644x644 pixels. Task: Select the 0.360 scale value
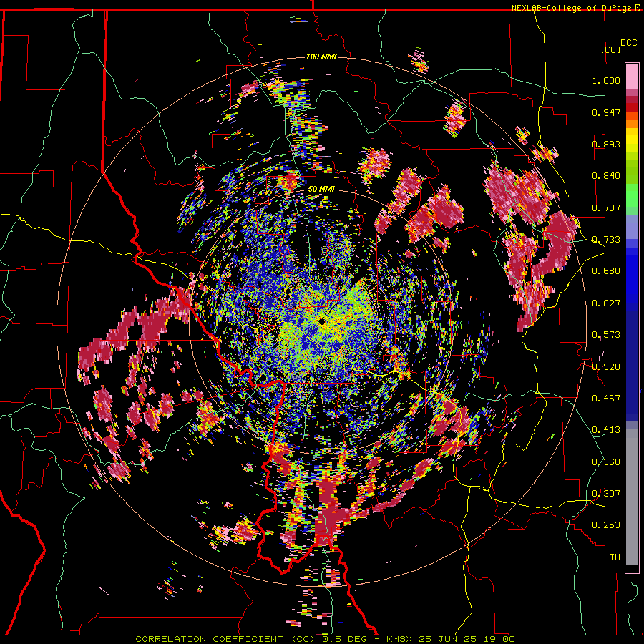[606, 462]
